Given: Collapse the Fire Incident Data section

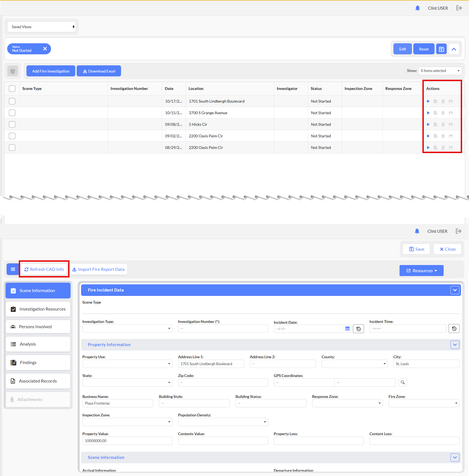Looking at the screenshot, I should click(x=455, y=290).
